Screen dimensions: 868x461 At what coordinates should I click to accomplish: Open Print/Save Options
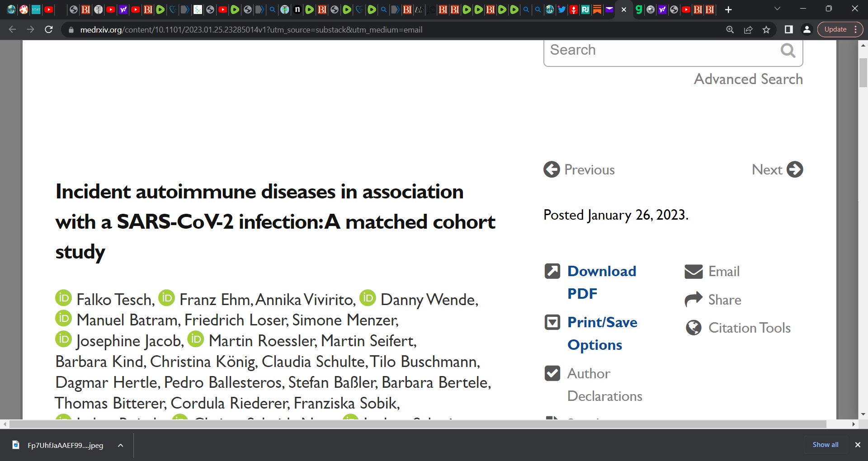pyautogui.click(x=602, y=333)
